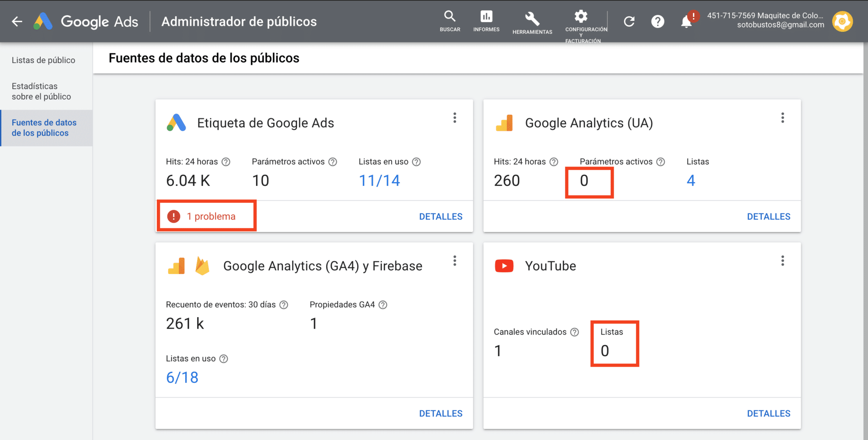Open the notifications bell
868x440 pixels.
pos(686,22)
